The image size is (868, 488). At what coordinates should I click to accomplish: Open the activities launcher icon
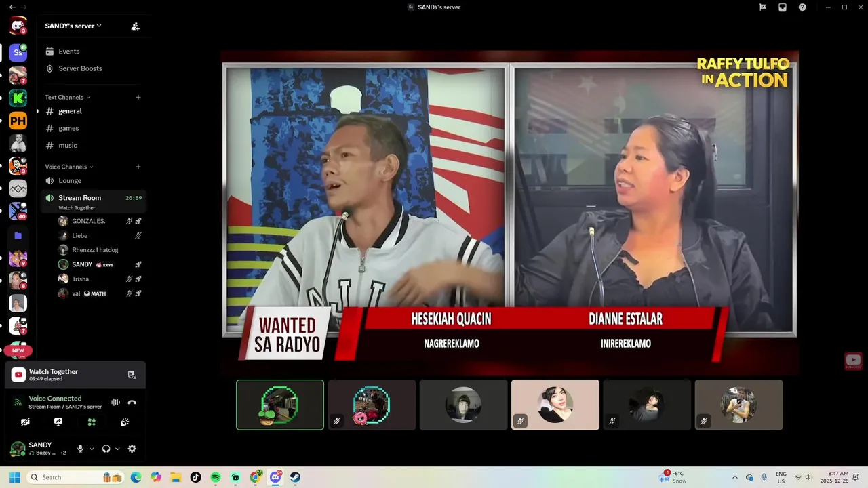point(92,422)
